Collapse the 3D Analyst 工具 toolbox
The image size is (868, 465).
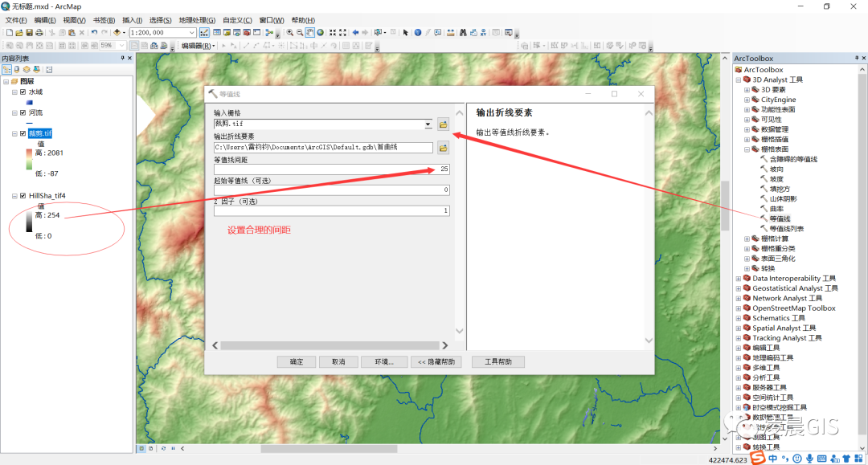[x=739, y=80]
